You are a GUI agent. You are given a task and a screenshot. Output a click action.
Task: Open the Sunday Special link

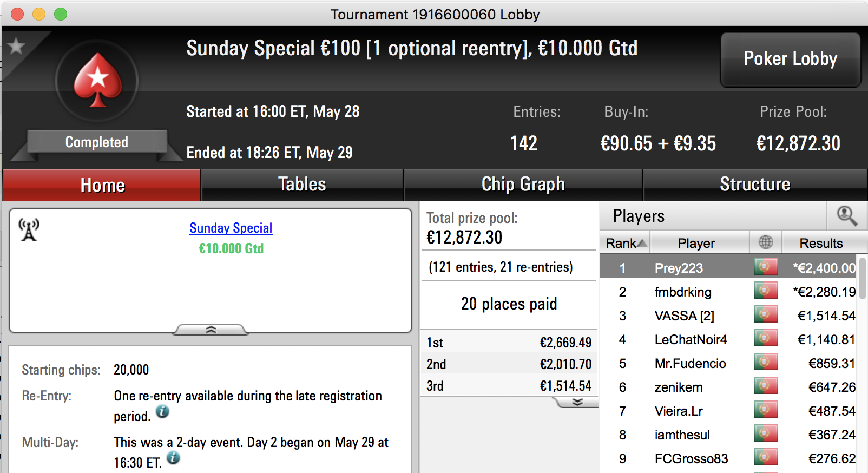pyautogui.click(x=231, y=228)
